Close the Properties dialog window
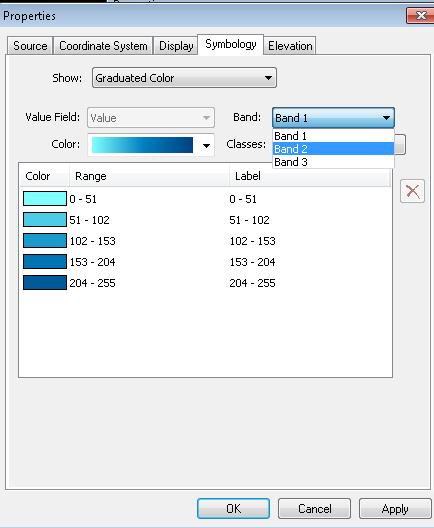Image resolution: width=434 pixels, height=528 pixels. 421,15
